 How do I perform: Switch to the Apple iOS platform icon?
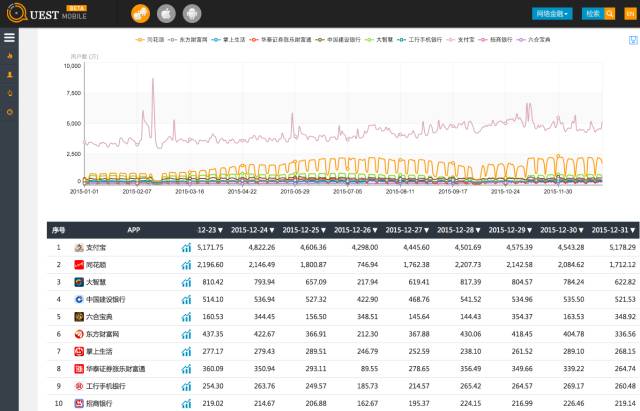click(166, 14)
